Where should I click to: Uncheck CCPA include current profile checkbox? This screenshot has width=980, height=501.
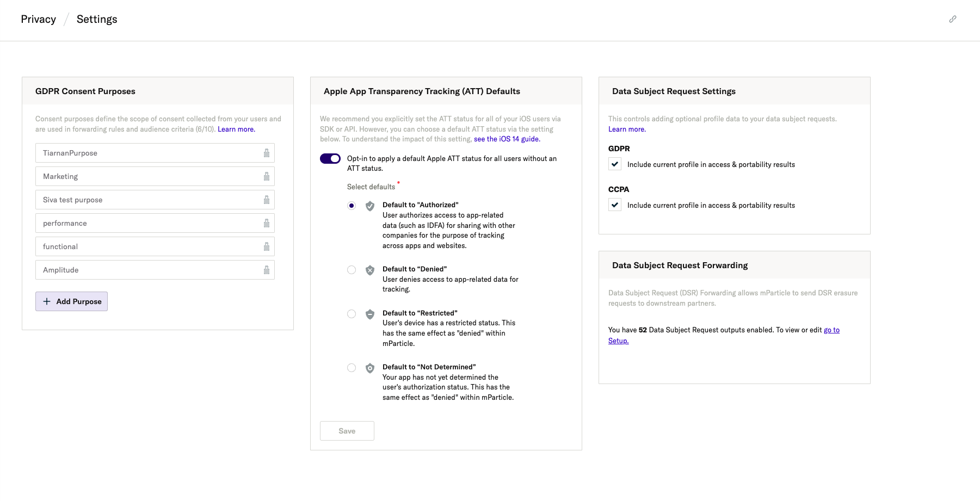pos(615,205)
